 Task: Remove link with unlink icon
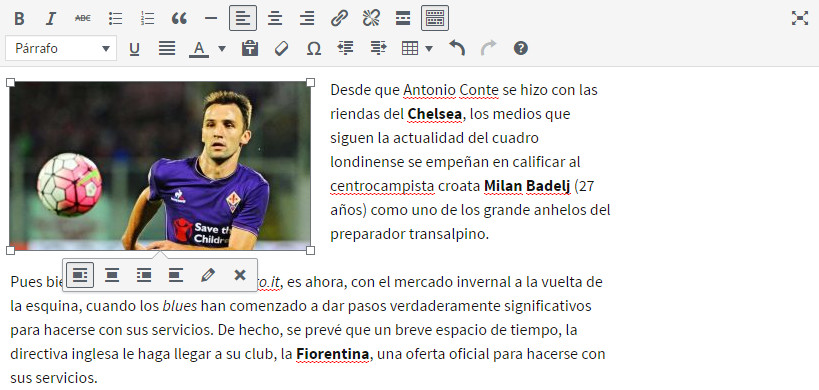click(371, 19)
